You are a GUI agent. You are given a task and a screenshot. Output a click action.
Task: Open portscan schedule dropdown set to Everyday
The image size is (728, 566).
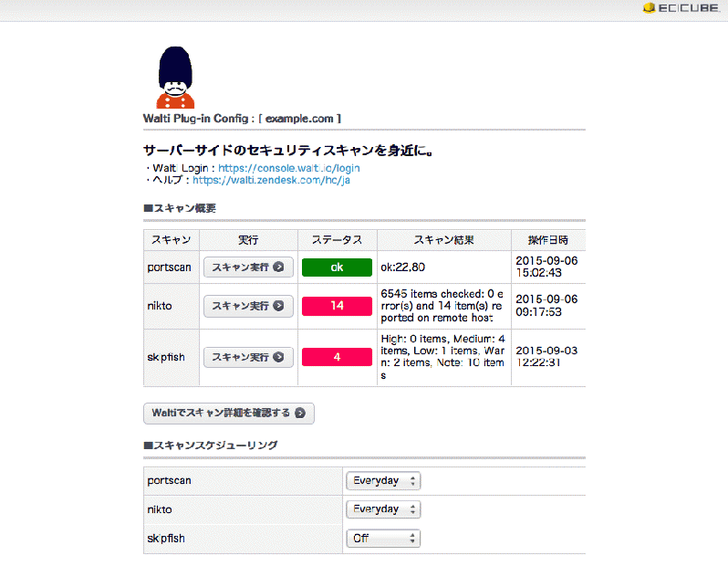[383, 481]
